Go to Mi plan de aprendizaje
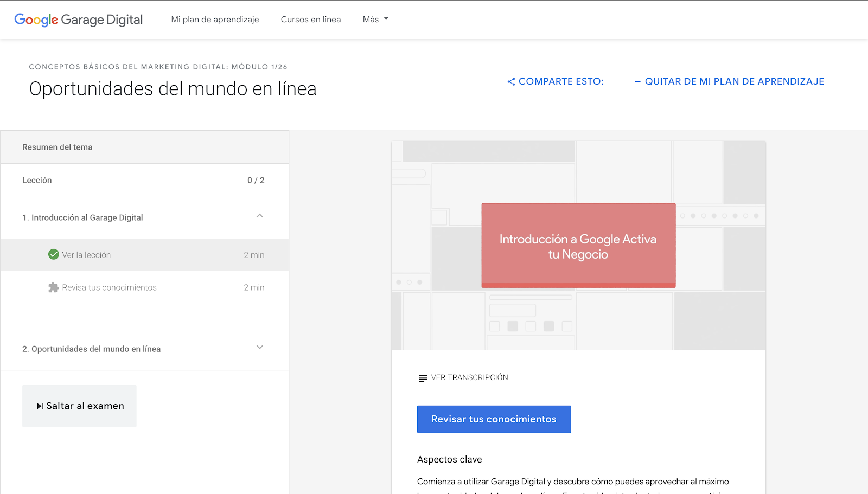 pos(215,20)
